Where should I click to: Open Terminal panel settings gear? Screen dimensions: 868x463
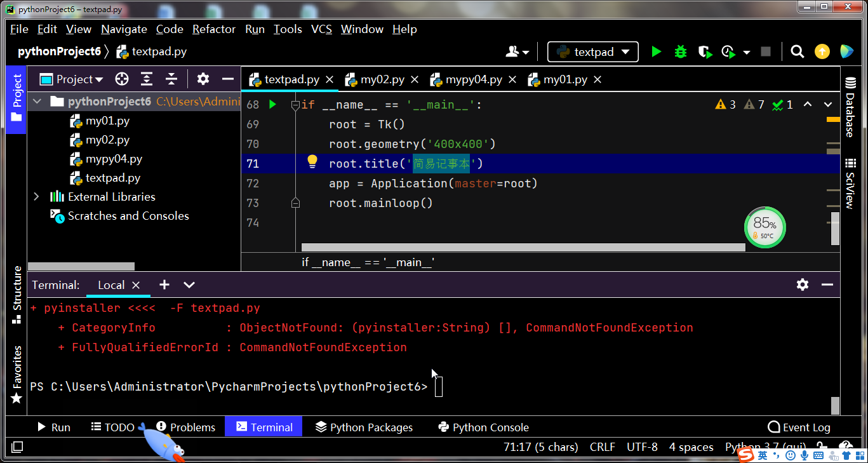coord(803,285)
